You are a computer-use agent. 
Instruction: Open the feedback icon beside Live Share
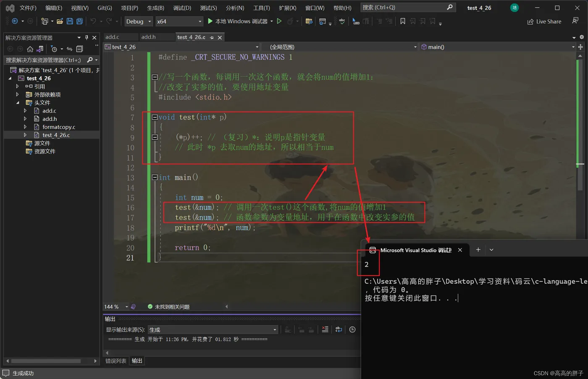(575, 21)
